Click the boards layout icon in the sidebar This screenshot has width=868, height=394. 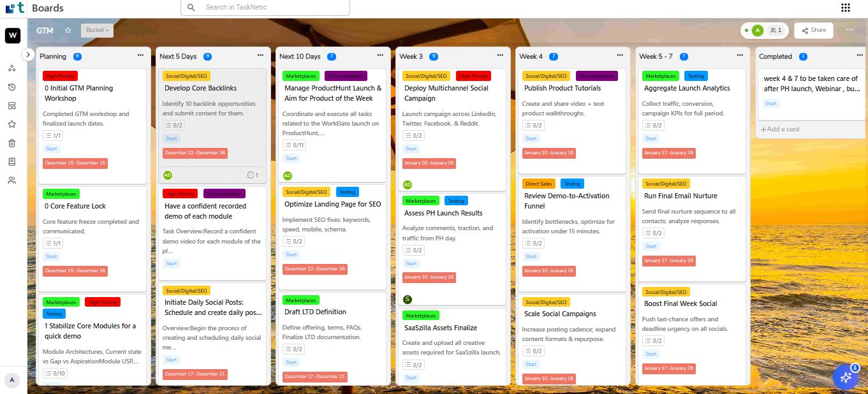[11, 105]
